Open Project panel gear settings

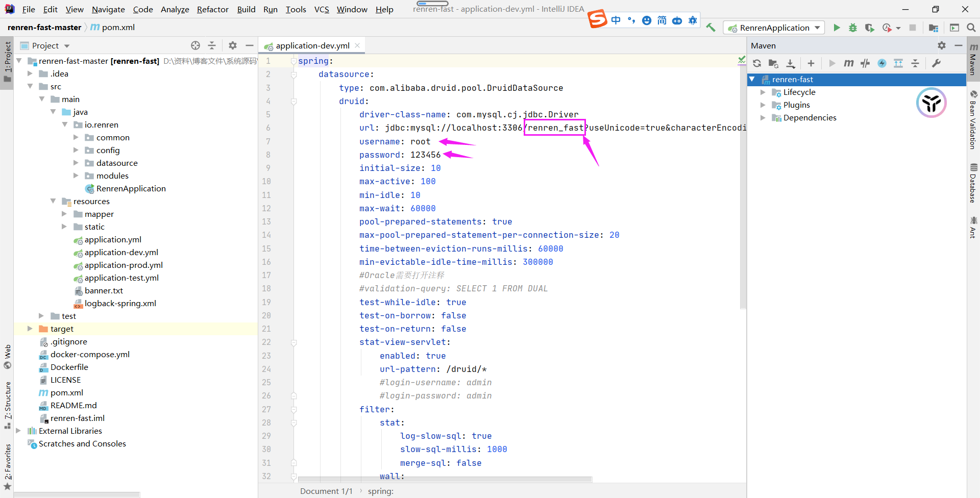233,45
